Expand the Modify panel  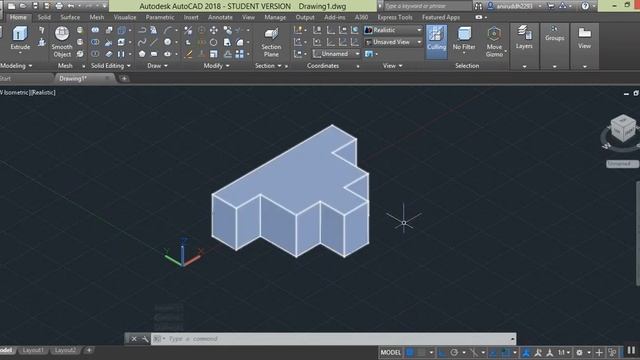[216, 66]
